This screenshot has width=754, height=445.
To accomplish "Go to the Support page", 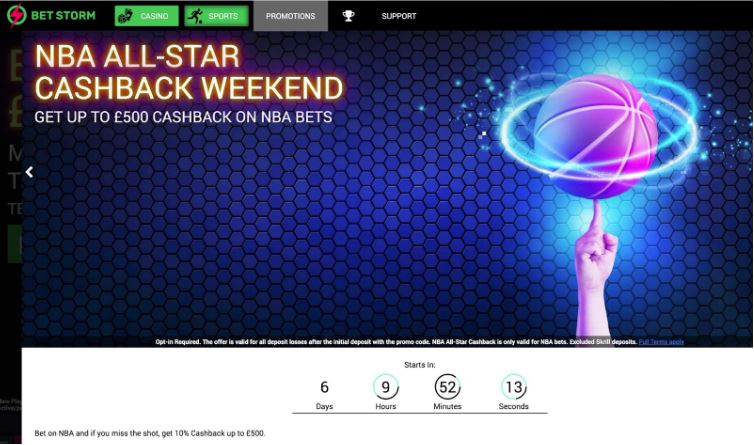I will coord(399,16).
